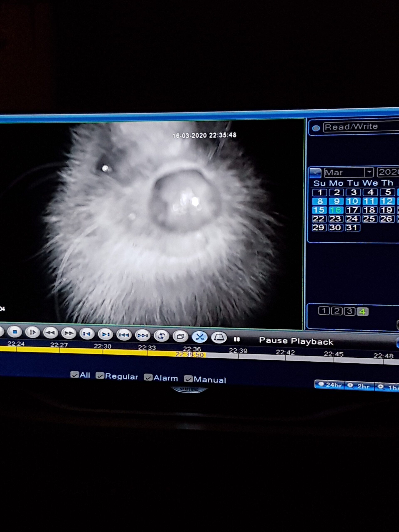Uncheck the Manual recordings checkbox
The height and width of the screenshot is (532, 399).
pyautogui.click(x=188, y=379)
